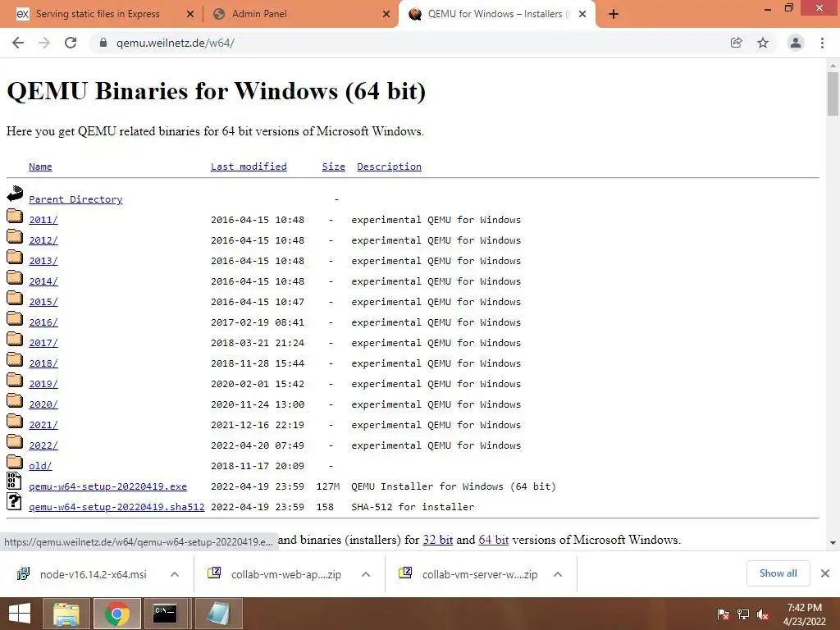
Task: Open the 2021/ folder link
Action: pos(43,425)
